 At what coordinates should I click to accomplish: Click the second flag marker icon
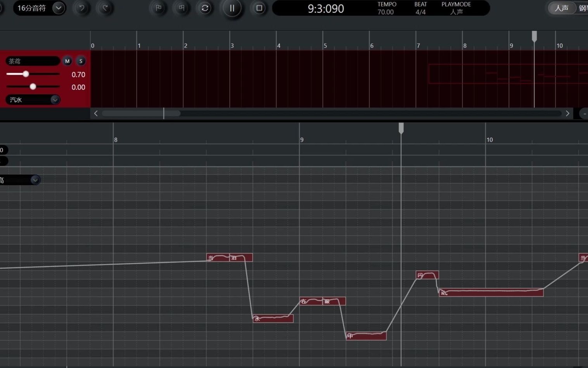[182, 8]
